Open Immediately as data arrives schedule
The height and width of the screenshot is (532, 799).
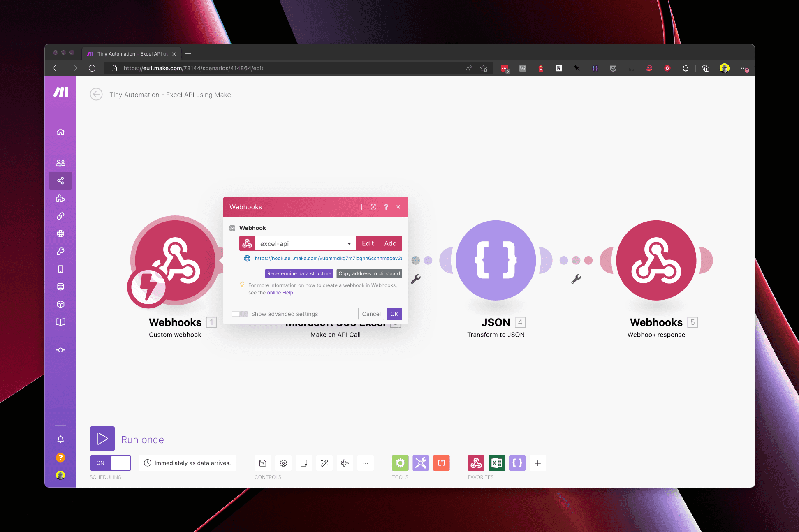(x=188, y=463)
